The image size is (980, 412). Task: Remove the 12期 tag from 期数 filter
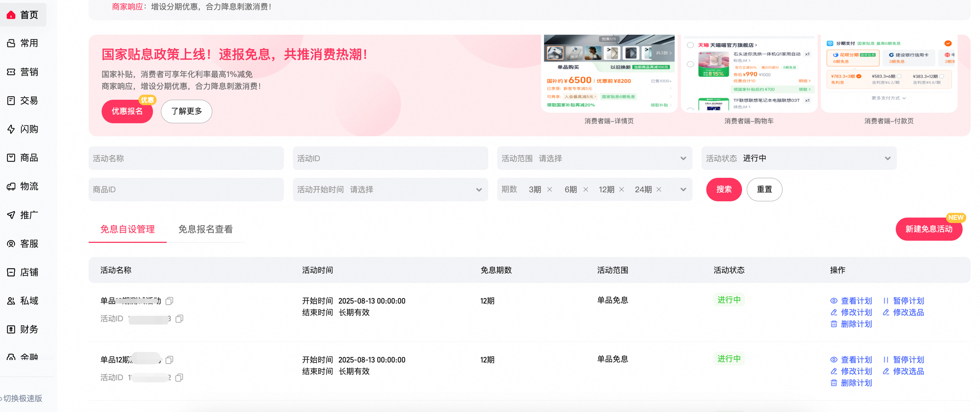click(x=622, y=189)
